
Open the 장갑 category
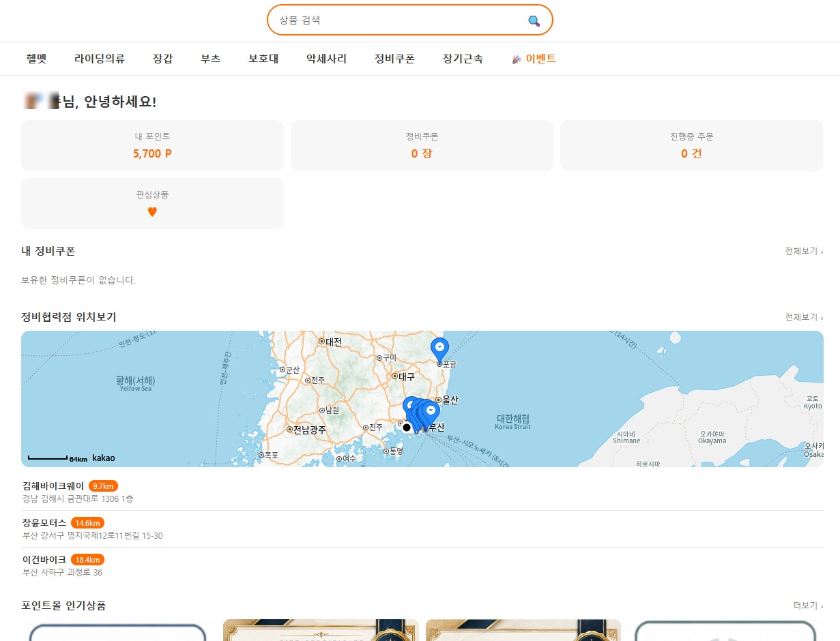[x=163, y=59]
